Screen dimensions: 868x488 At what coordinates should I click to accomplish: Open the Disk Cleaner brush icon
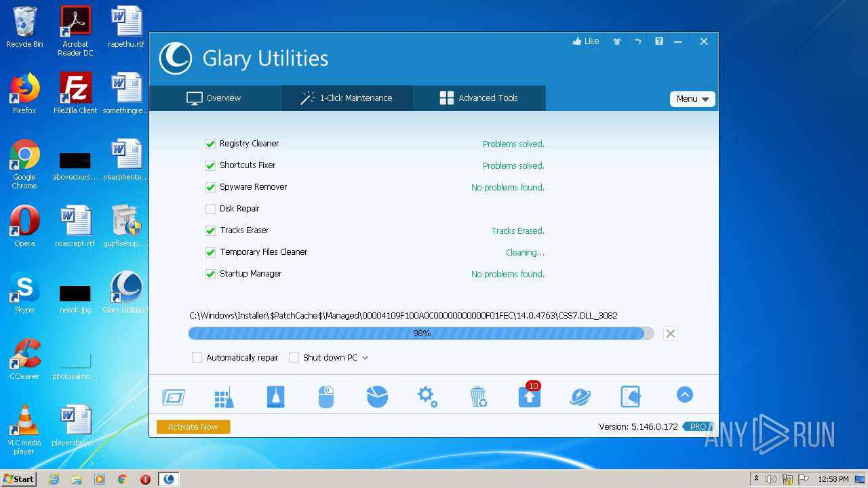(275, 396)
